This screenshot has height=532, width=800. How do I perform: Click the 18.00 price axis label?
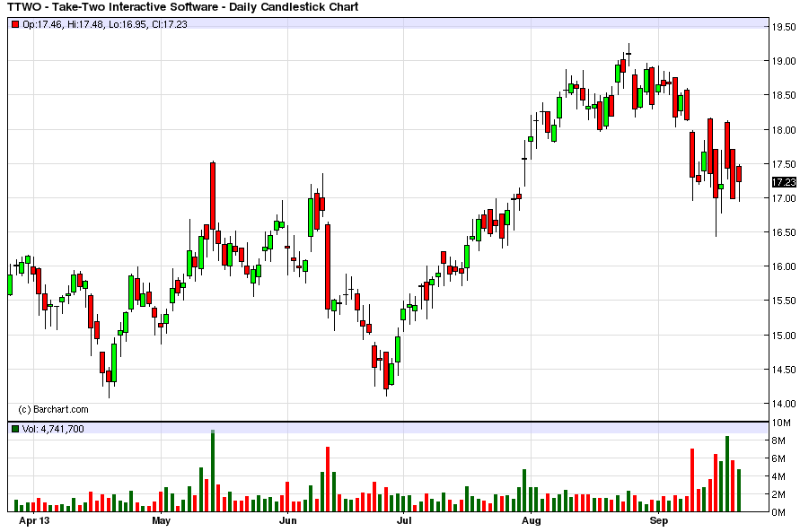click(x=783, y=130)
